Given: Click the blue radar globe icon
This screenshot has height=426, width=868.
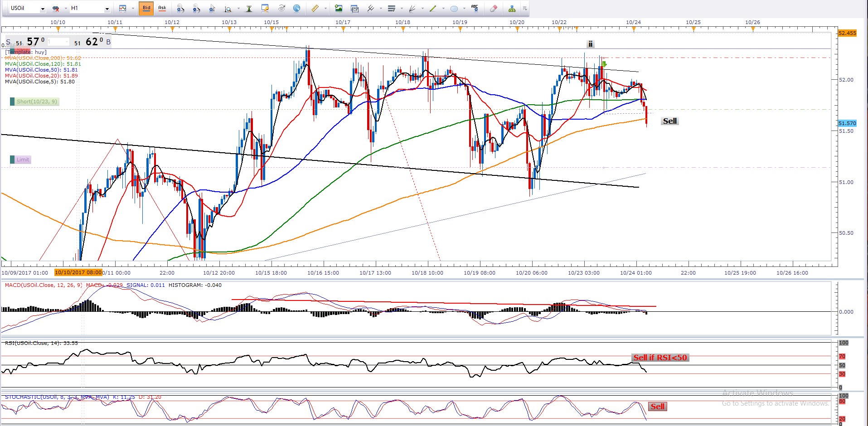Looking at the screenshot, I should (296, 8).
